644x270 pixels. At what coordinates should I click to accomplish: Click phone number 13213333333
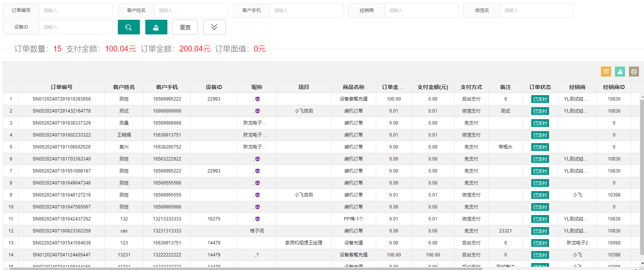point(167,219)
